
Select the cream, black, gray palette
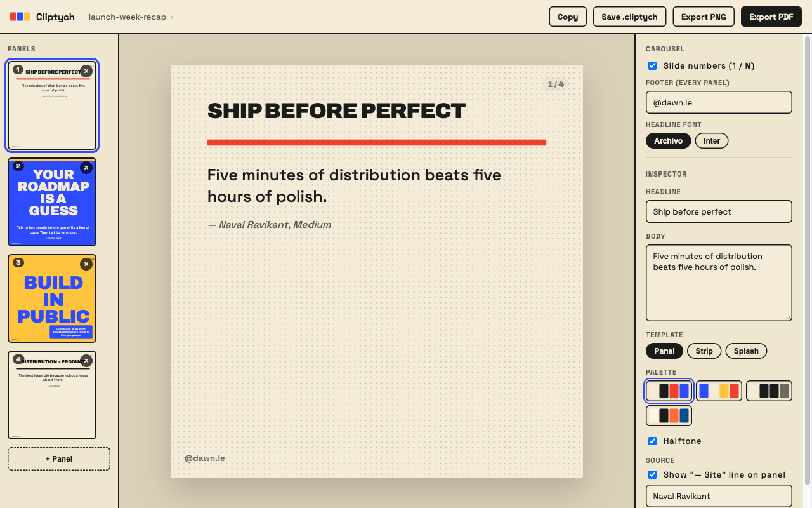pos(769,391)
